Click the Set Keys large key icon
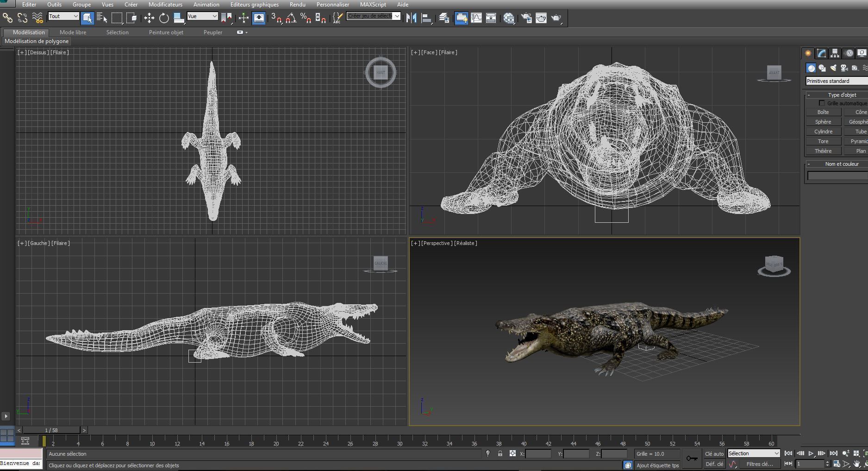The image size is (868, 471). [692, 458]
